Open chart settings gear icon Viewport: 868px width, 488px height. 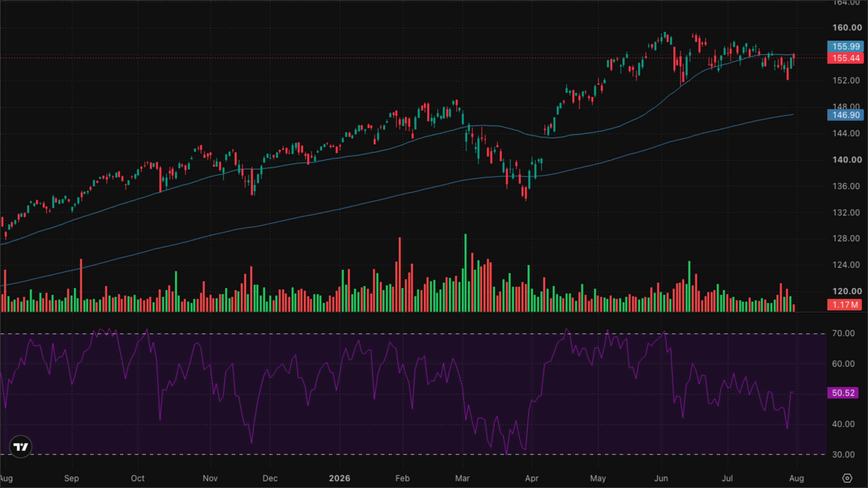click(x=847, y=478)
